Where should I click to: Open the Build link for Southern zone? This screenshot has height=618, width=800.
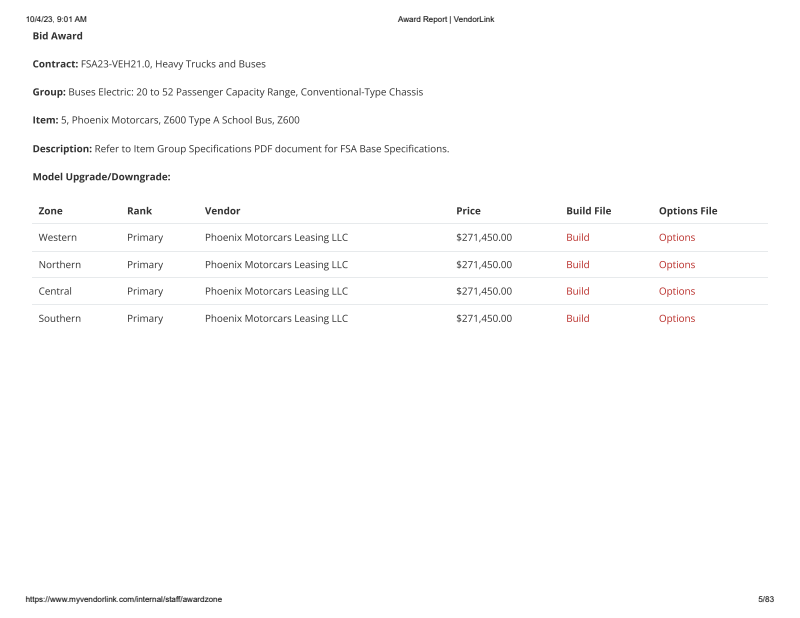577,319
